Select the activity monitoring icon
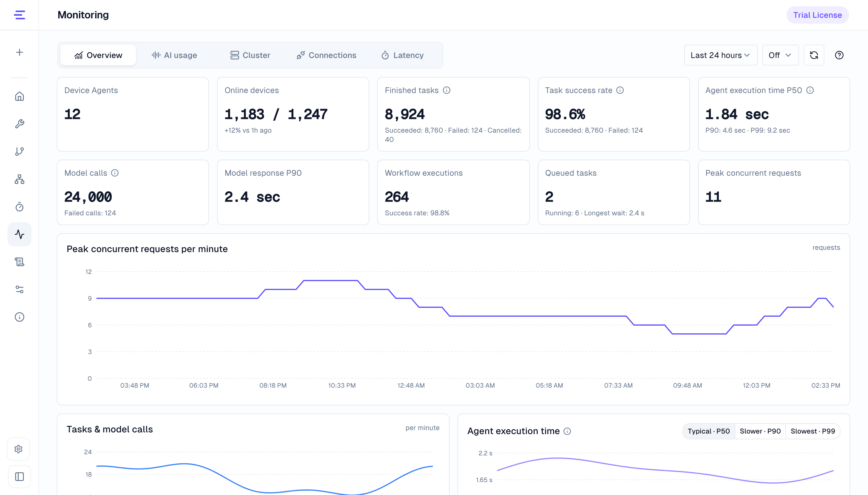The width and height of the screenshot is (868, 495). coord(19,234)
